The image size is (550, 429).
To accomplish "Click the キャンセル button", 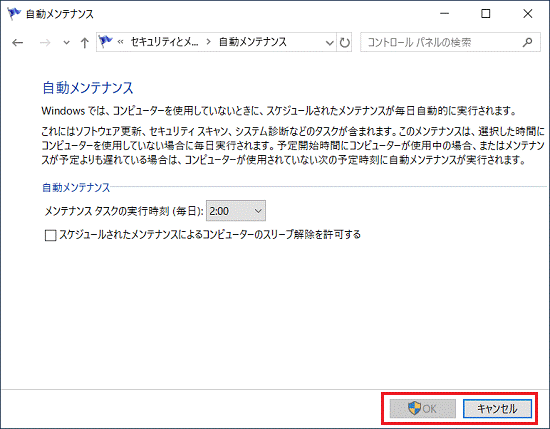I will [x=497, y=408].
